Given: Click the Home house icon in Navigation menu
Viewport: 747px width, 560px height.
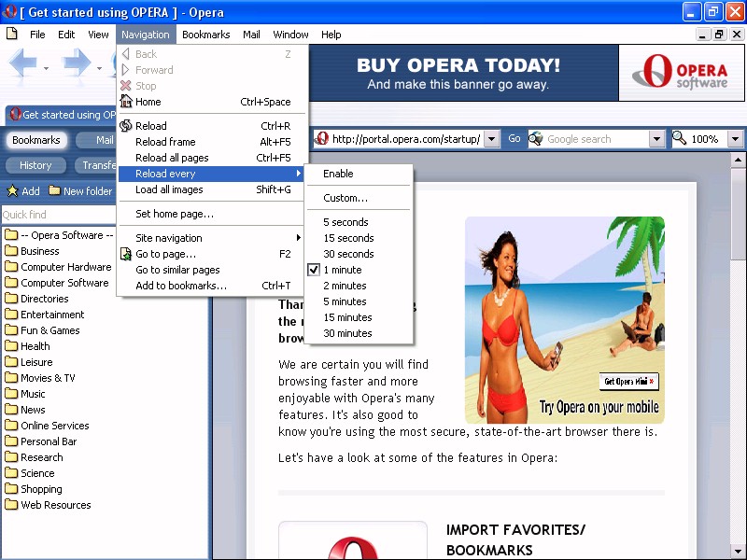Looking at the screenshot, I should pos(126,102).
